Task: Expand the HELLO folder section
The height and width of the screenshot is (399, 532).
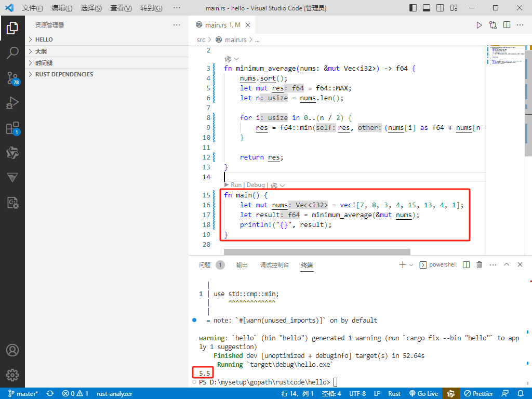Action: (x=107, y=39)
